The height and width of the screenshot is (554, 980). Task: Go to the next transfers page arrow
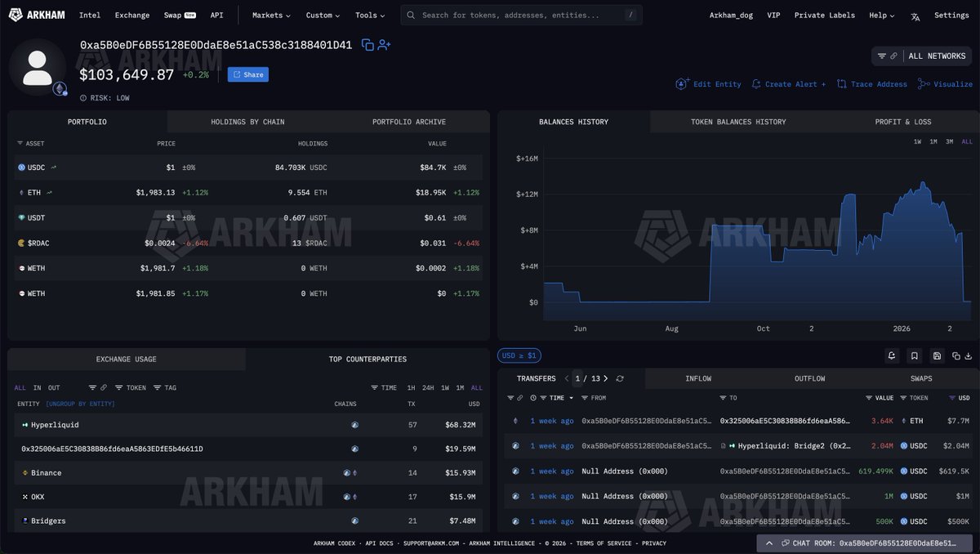pyautogui.click(x=605, y=378)
